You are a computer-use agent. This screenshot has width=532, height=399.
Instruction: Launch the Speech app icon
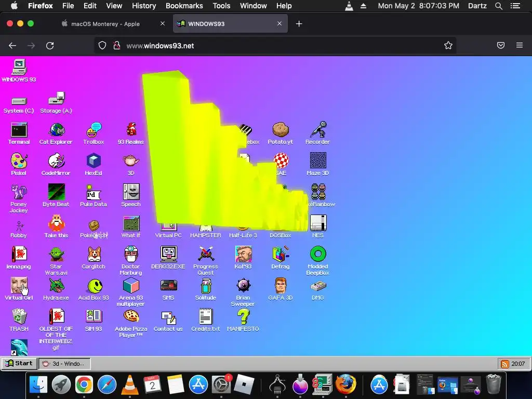(131, 192)
